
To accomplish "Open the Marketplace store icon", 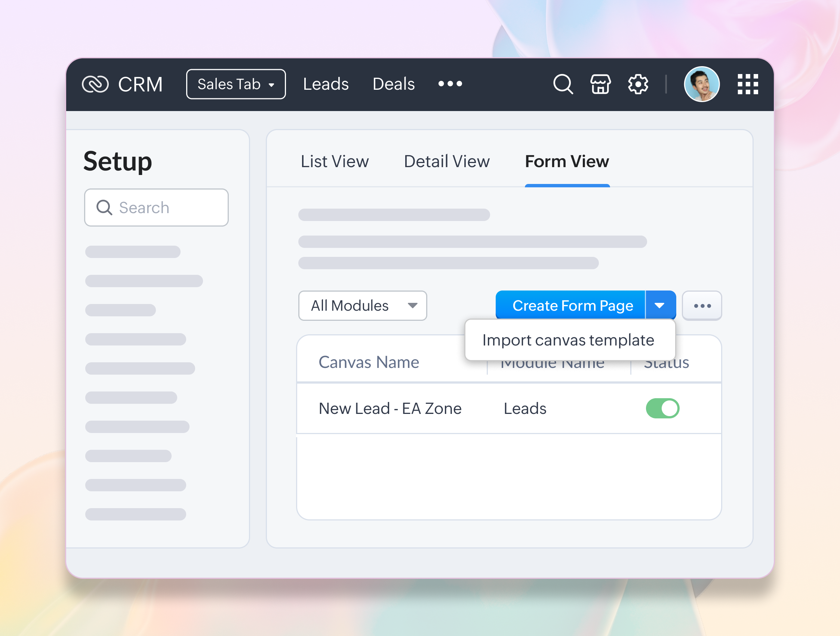I will [x=600, y=84].
